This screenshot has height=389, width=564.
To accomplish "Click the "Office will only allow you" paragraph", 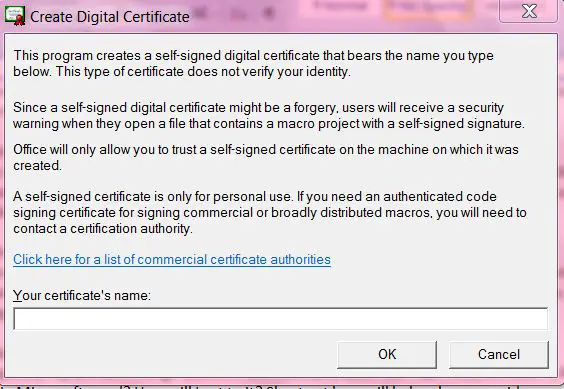I will coord(266,157).
